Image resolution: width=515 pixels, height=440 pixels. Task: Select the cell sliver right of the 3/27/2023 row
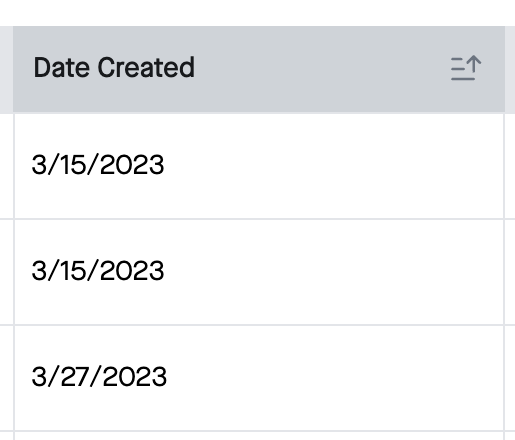pos(510,378)
